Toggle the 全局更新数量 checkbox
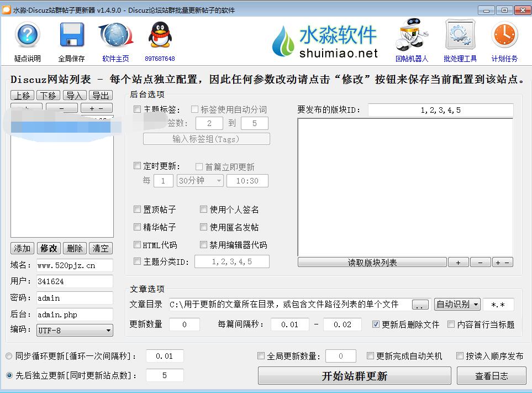Screen dimensions: 532x393 pyautogui.click(x=261, y=355)
